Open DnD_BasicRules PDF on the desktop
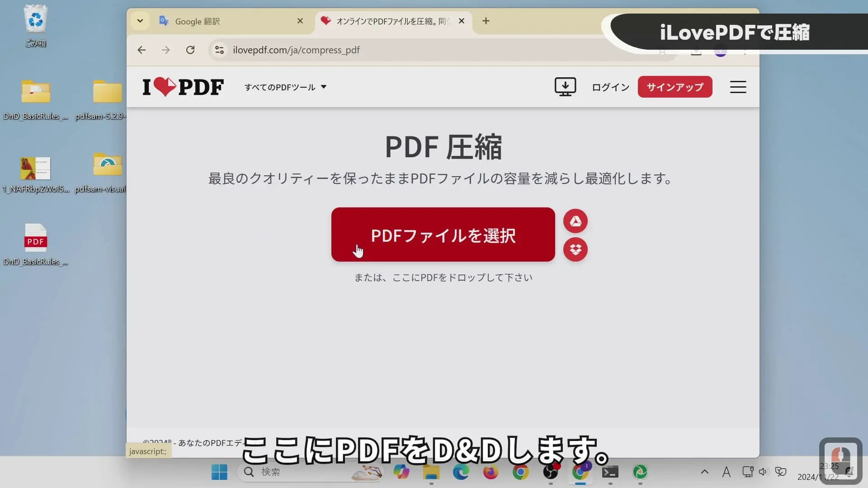The image size is (868, 488). pyautogui.click(x=36, y=238)
